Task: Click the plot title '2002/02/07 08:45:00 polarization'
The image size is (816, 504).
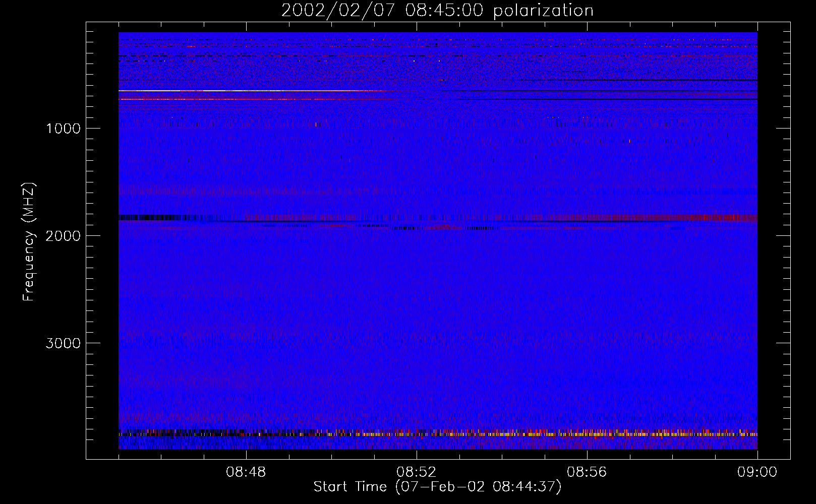Action: point(437,11)
